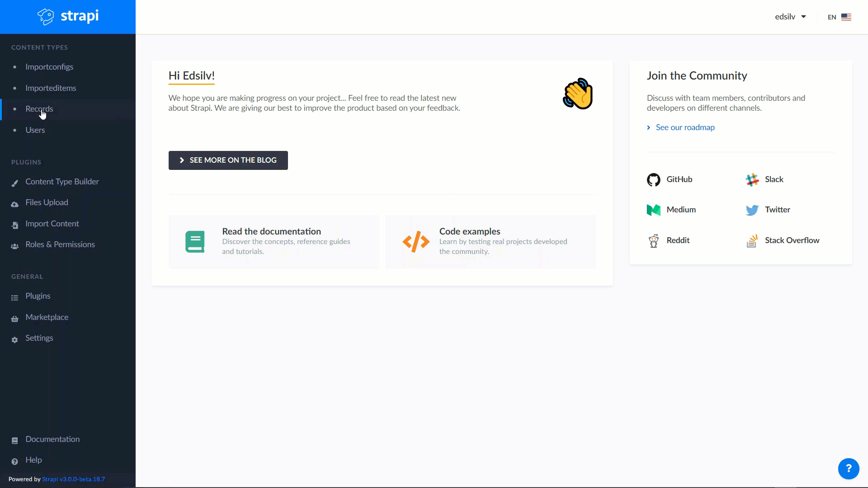Viewport: 868px width, 488px height.
Task: Click the Marketplace basket icon
Action: point(15,319)
